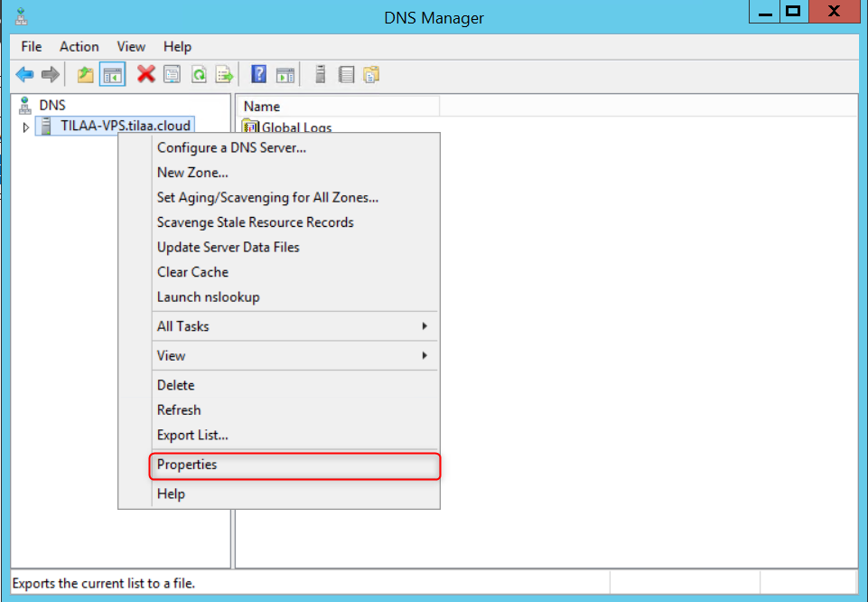868x602 pixels.
Task: Minimize the DNS Manager window
Action: click(x=764, y=12)
